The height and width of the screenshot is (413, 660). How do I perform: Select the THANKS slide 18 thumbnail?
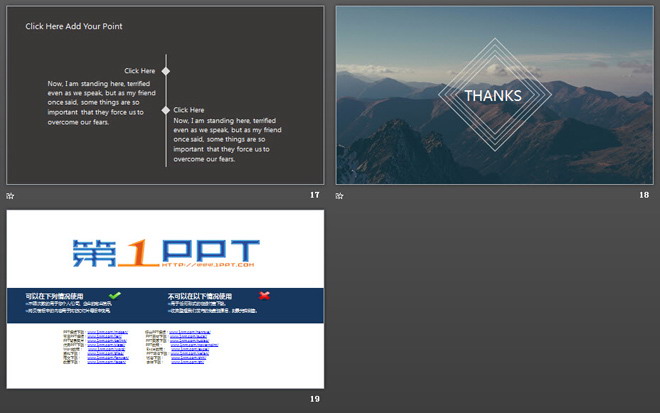(495, 95)
